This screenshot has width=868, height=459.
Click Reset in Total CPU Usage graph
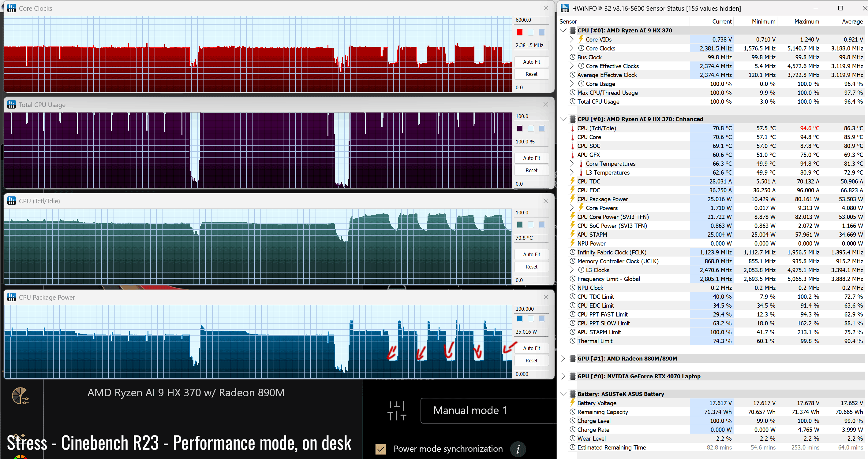531,170
